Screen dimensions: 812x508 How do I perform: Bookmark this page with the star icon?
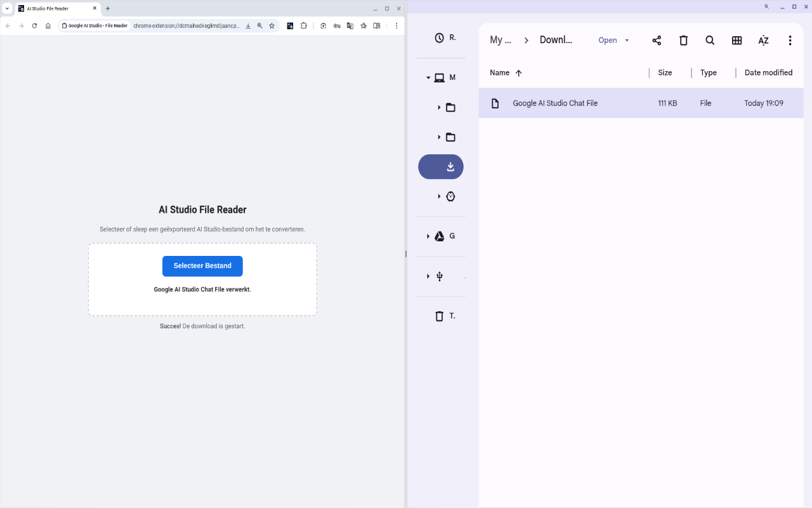(272, 26)
